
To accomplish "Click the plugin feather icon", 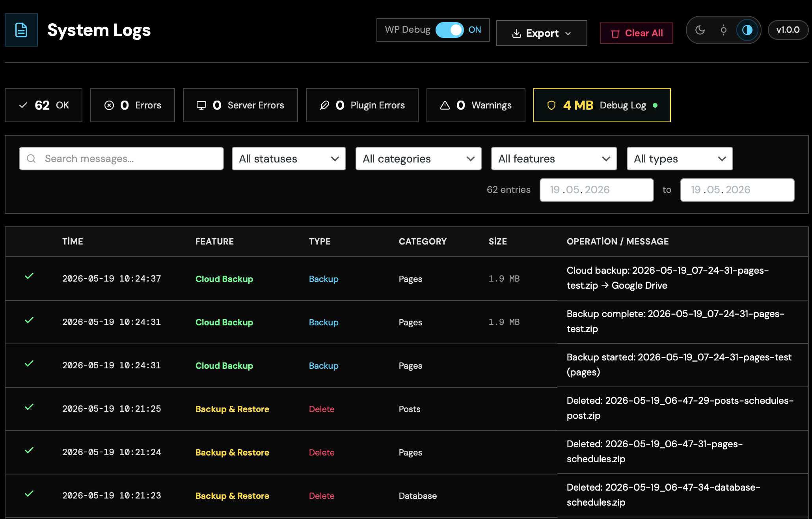I will click(324, 105).
